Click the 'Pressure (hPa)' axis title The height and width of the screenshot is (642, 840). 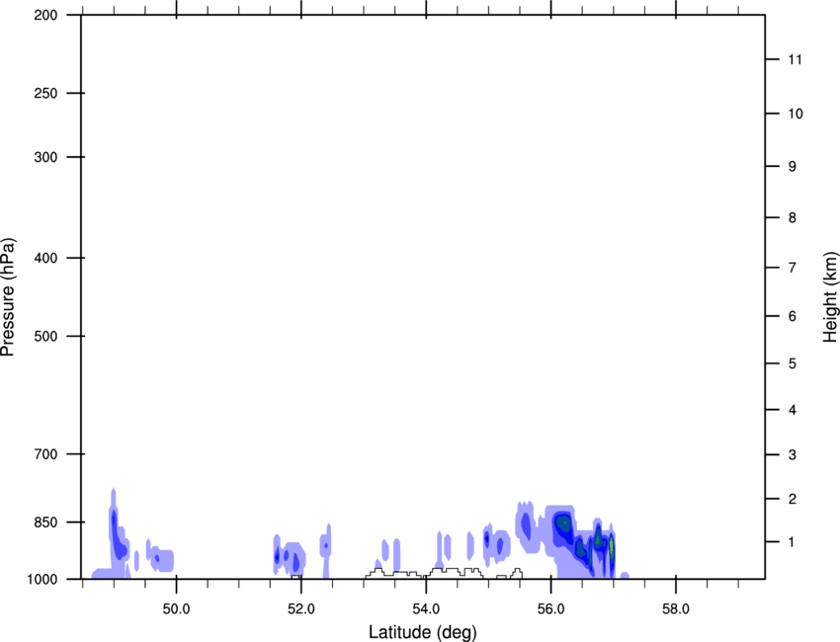point(8,296)
